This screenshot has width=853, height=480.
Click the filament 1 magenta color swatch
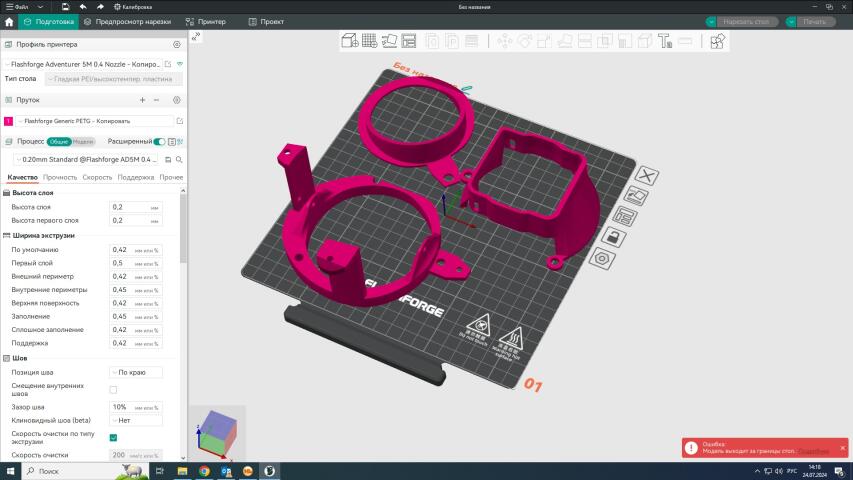pos(8,121)
